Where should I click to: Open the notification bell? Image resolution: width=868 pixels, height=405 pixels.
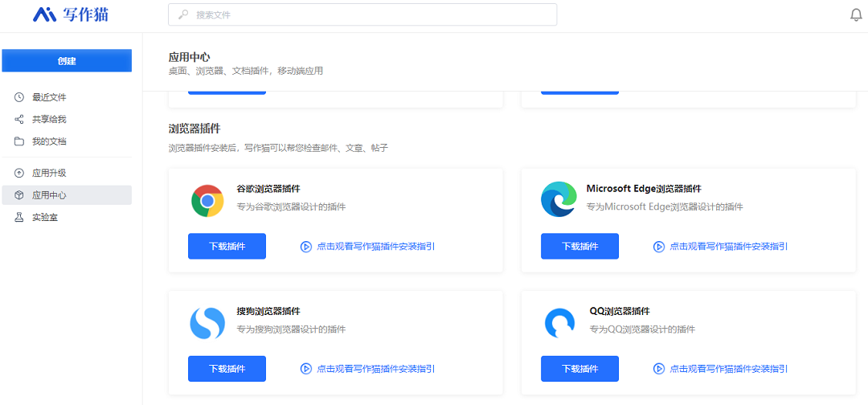[x=856, y=15]
